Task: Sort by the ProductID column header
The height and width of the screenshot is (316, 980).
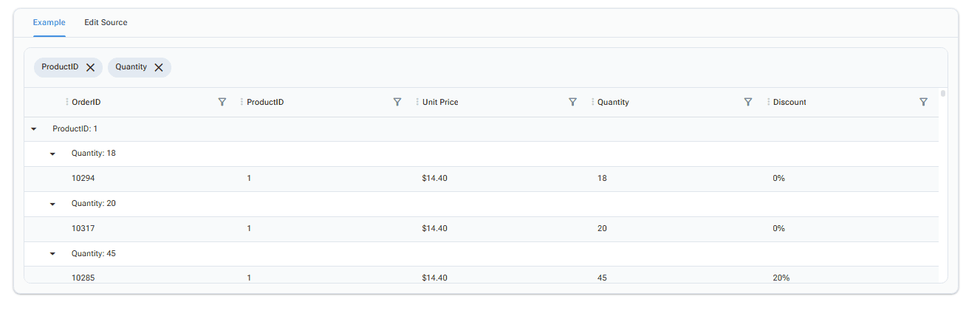Action: pos(265,102)
